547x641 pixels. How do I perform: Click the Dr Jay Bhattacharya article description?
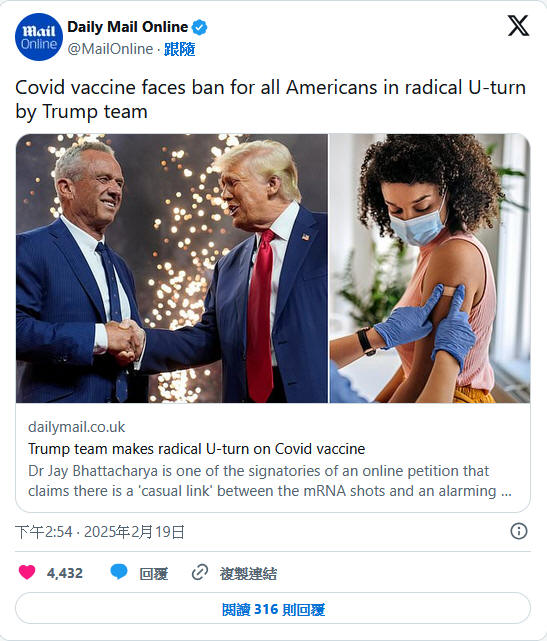[x=270, y=481]
